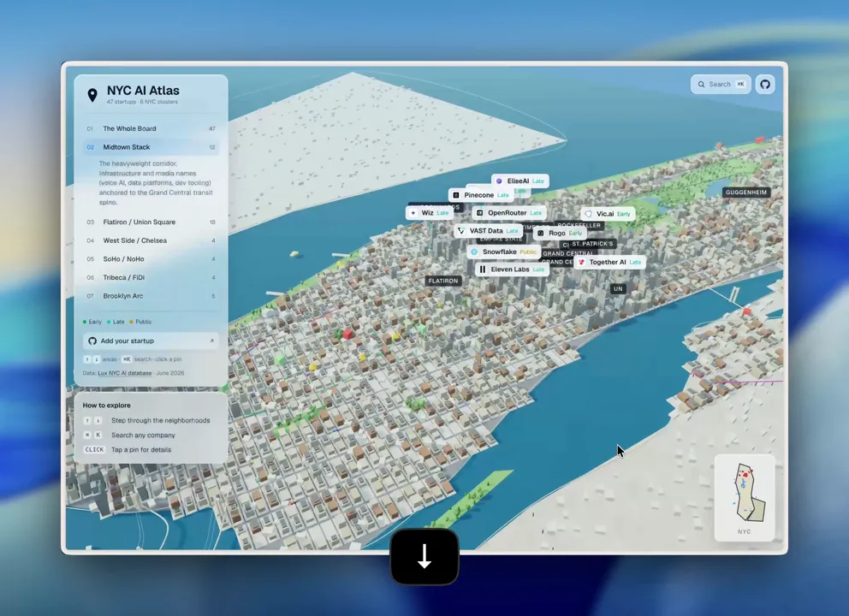The width and height of the screenshot is (849, 616).
Task: Click the Early legend green dot
Action: (85, 322)
